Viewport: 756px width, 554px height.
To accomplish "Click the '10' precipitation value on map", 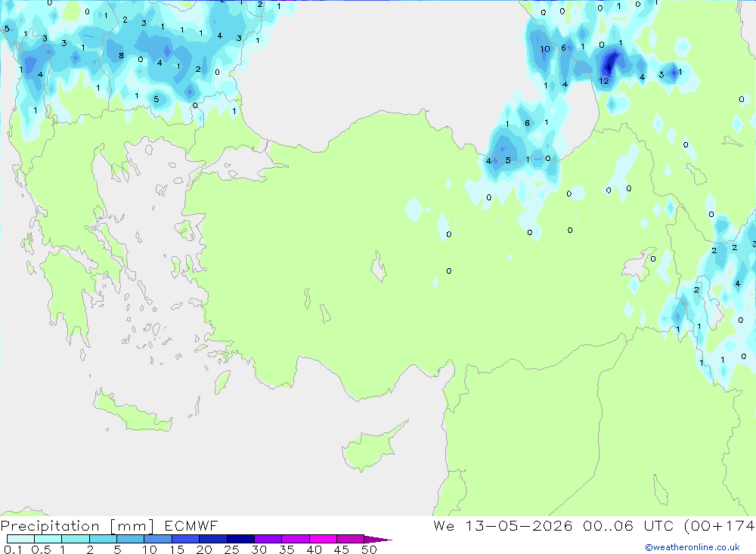I will point(545,49).
